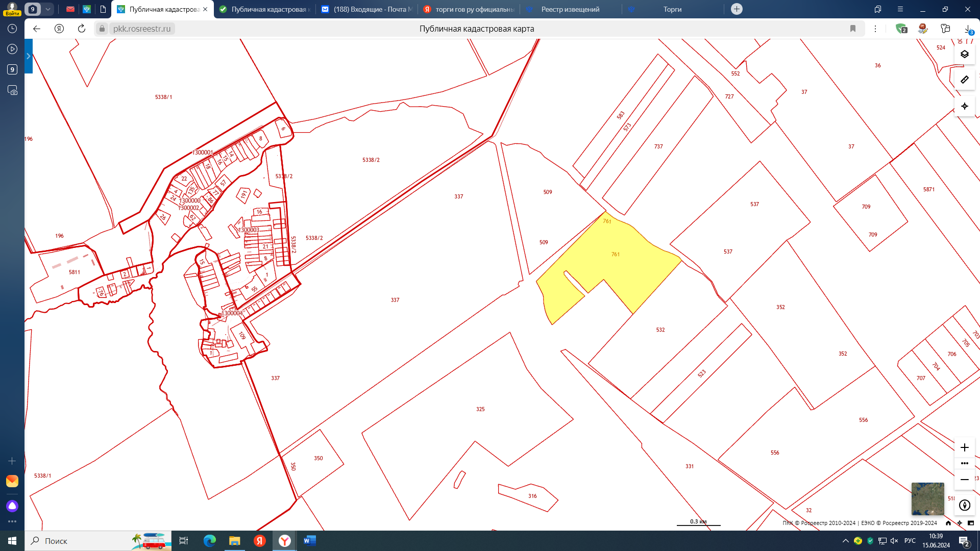The height and width of the screenshot is (551, 980).
Task: Switch to Входящие Почта tab
Action: tap(367, 9)
